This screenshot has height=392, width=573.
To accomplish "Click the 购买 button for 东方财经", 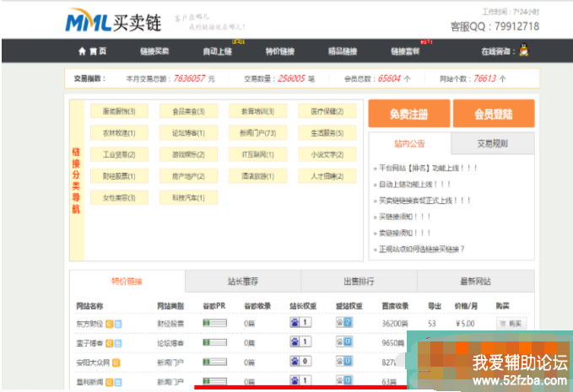I will [511, 323].
